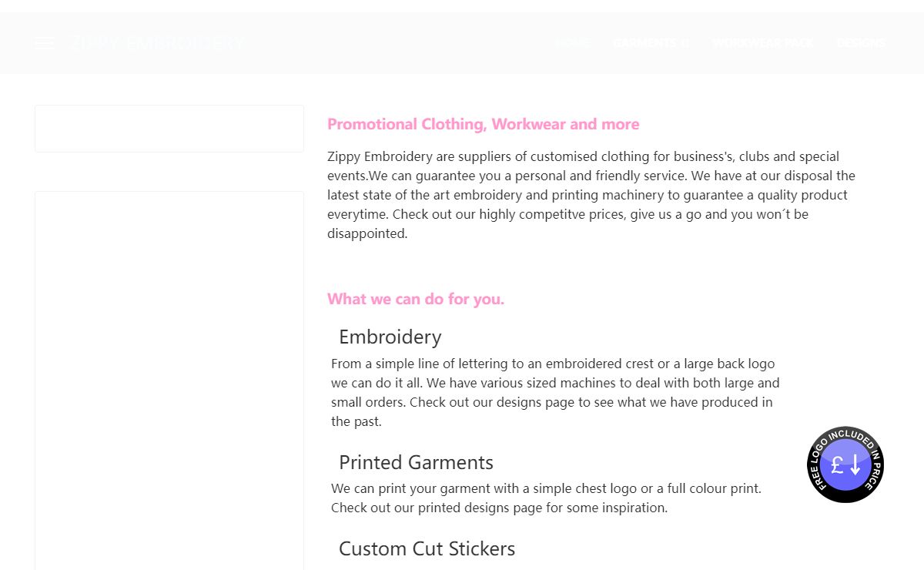Viewport: 924px width, 570px height.
Task: Open the Designs menu item
Action: [861, 43]
